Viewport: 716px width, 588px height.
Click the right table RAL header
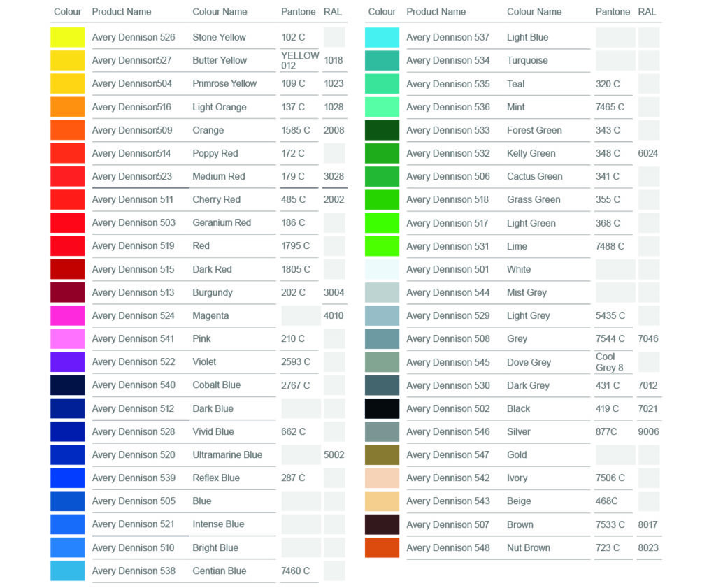(647, 12)
